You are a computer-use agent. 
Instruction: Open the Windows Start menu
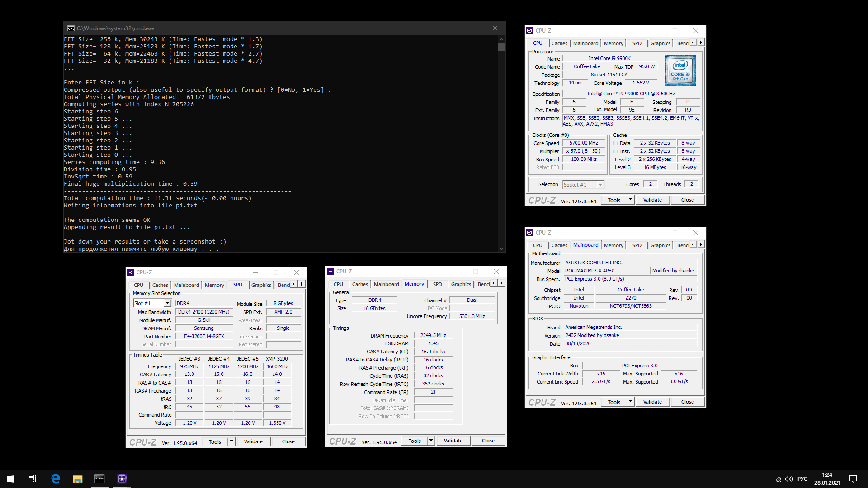click(11, 479)
